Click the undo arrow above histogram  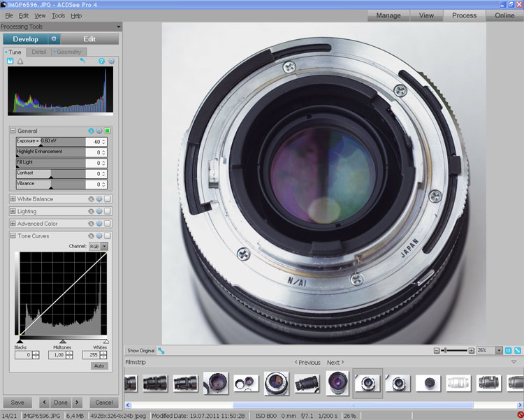[82, 61]
